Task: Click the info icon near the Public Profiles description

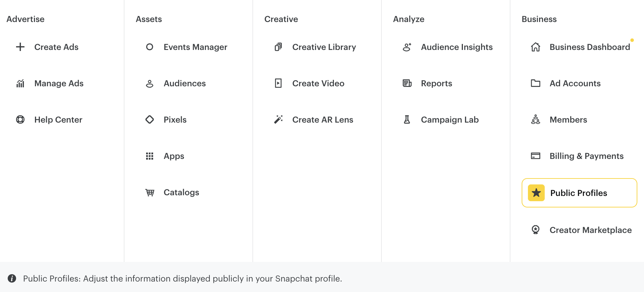Action: (13, 278)
